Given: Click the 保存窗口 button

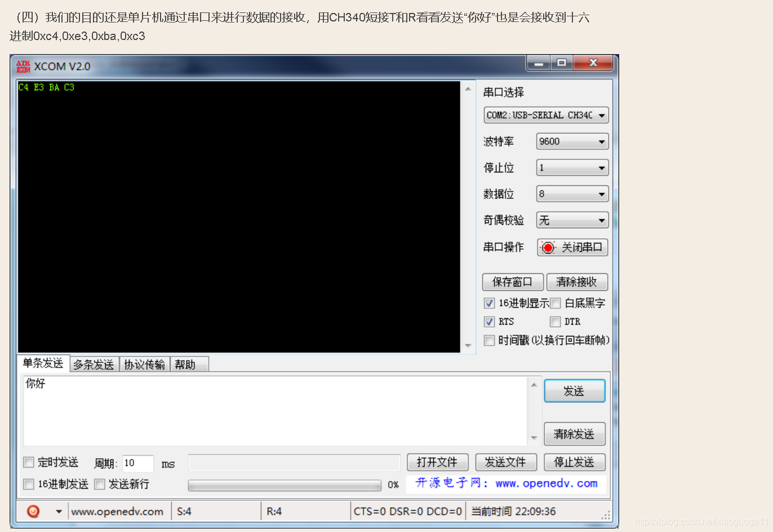Looking at the screenshot, I should pyautogui.click(x=513, y=282).
